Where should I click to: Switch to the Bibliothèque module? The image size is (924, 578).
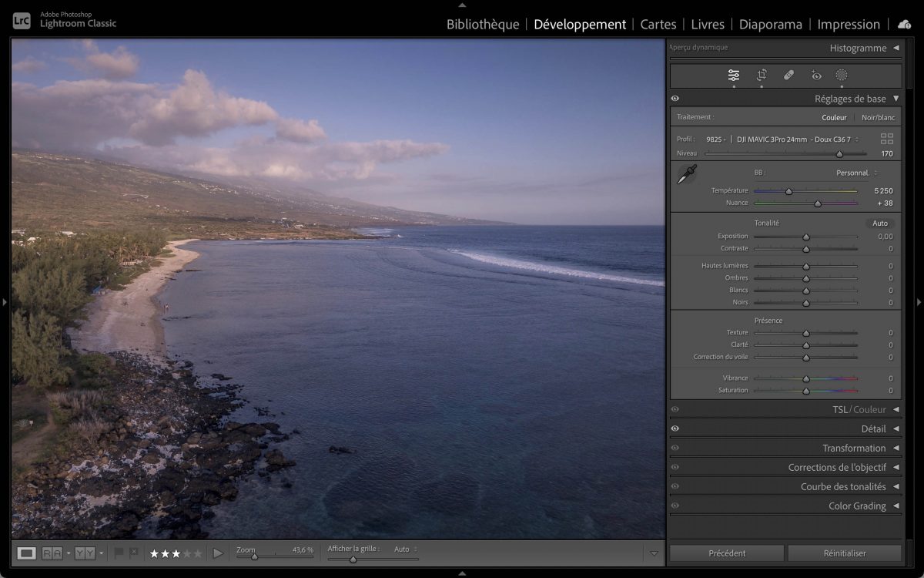[x=483, y=25]
